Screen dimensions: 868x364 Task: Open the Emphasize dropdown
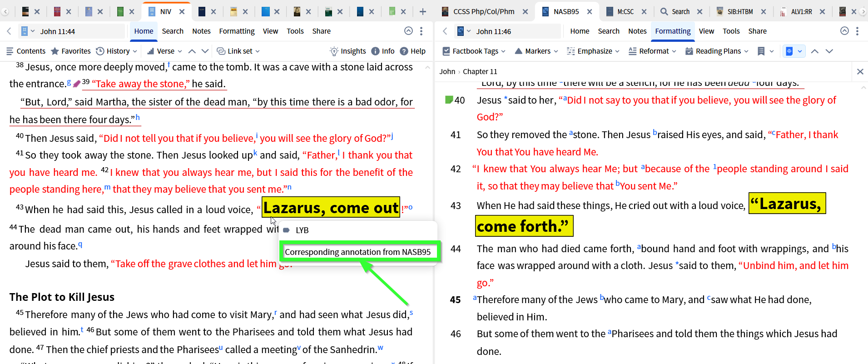click(x=593, y=51)
